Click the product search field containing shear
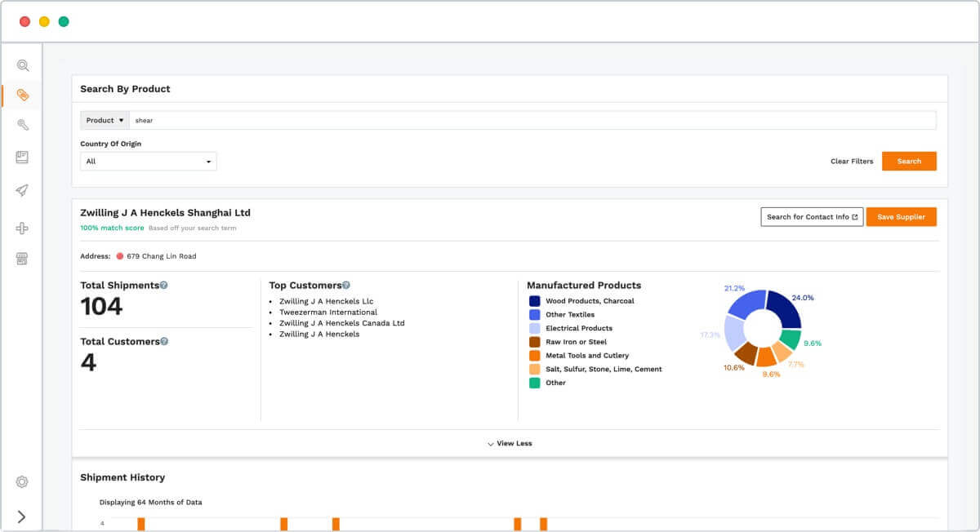The image size is (980, 532). click(x=532, y=120)
